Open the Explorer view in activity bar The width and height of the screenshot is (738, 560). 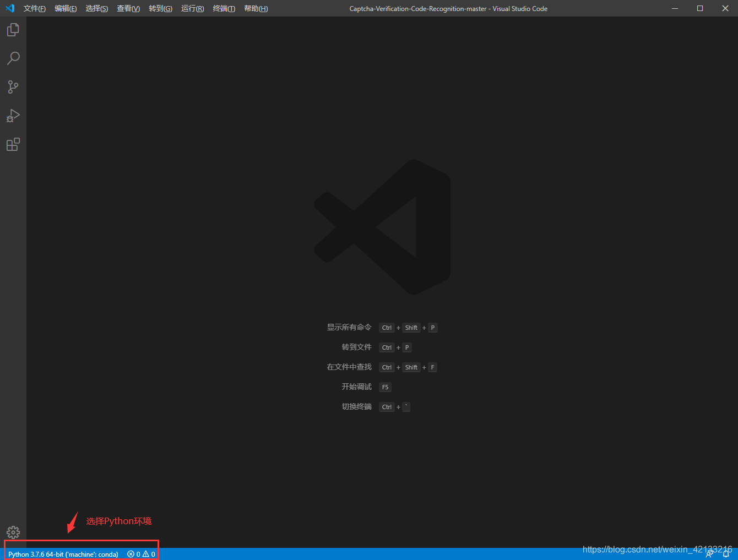(x=13, y=30)
